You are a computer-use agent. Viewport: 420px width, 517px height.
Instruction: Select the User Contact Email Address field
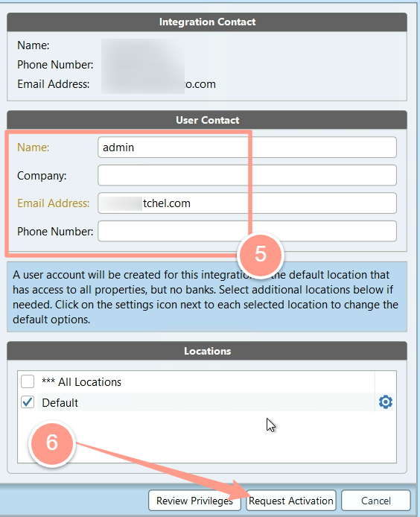point(247,203)
